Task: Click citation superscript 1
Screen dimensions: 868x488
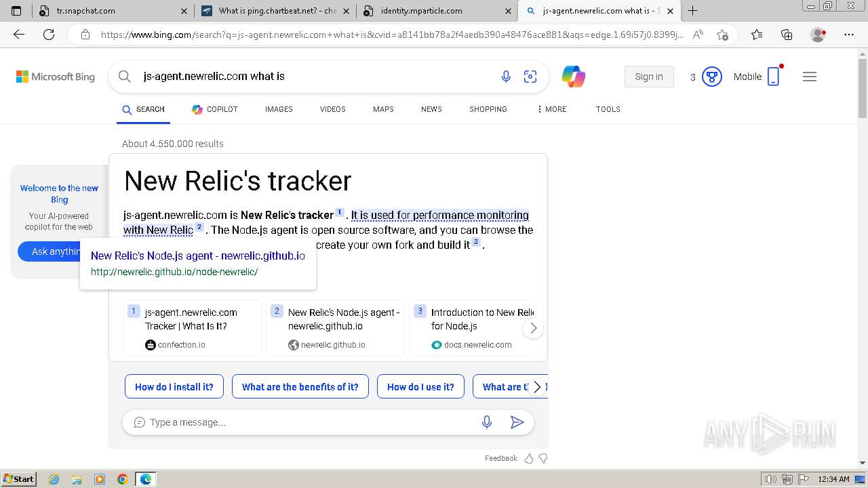Action: (x=340, y=212)
